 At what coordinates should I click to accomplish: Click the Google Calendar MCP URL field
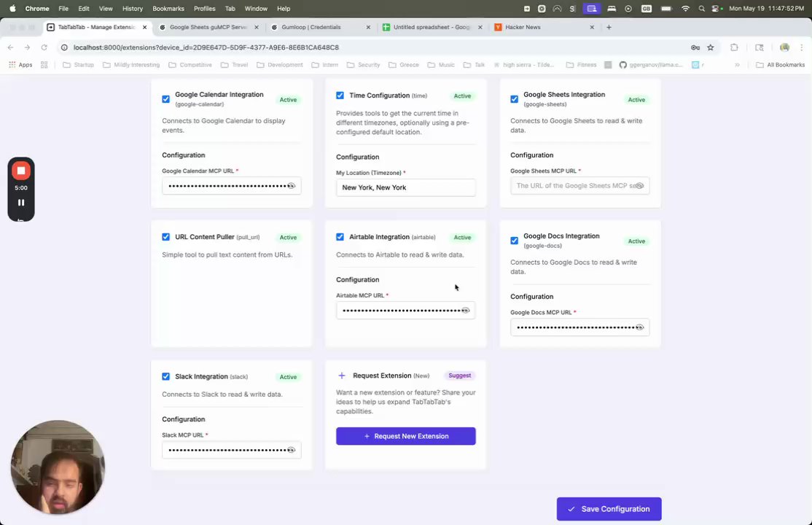pyautogui.click(x=232, y=185)
